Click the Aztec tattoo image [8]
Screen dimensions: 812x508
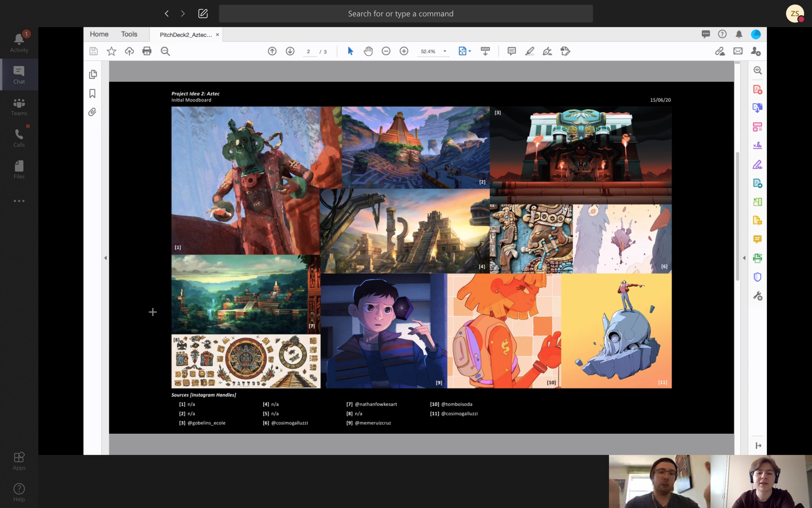tap(246, 361)
